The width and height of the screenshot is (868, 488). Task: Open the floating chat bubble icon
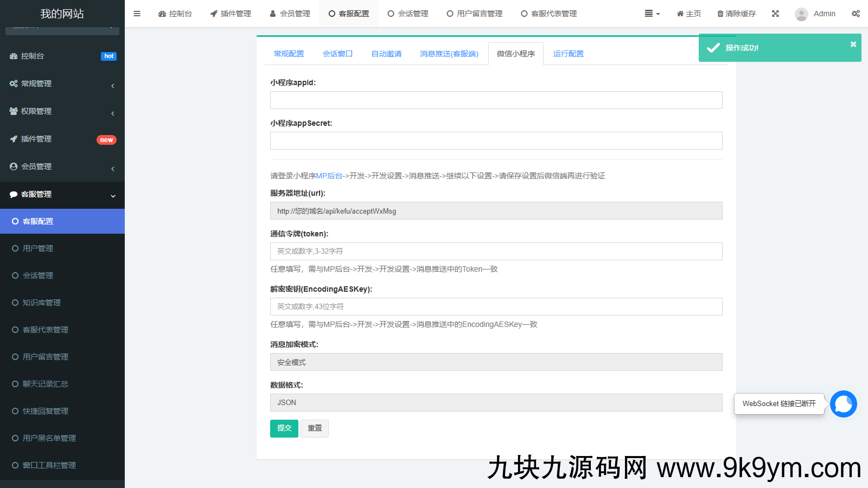tap(843, 404)
